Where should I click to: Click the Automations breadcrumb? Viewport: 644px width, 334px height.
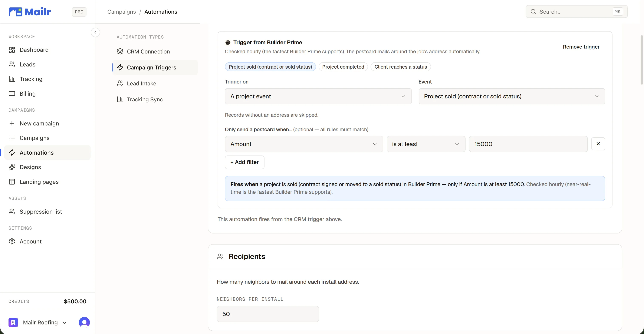[161, 12]
